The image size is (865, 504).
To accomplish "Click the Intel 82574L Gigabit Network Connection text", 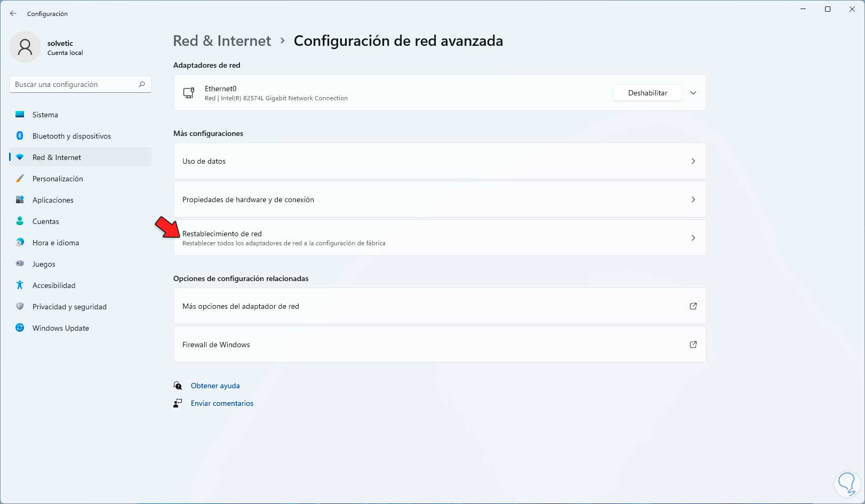I will (x=284, y=98).
